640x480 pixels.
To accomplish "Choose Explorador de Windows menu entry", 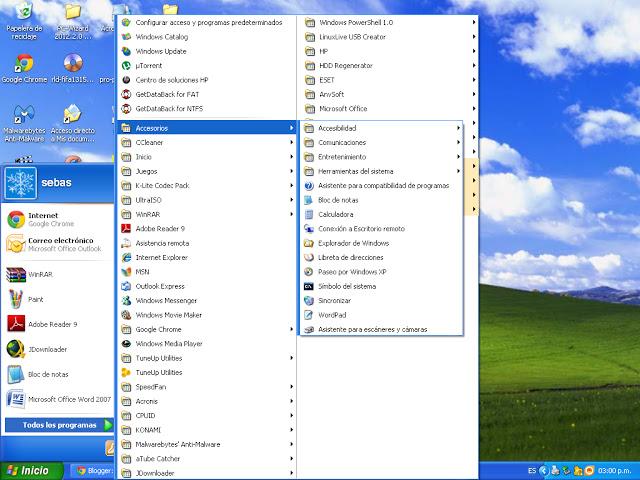I will click(353, 243).
